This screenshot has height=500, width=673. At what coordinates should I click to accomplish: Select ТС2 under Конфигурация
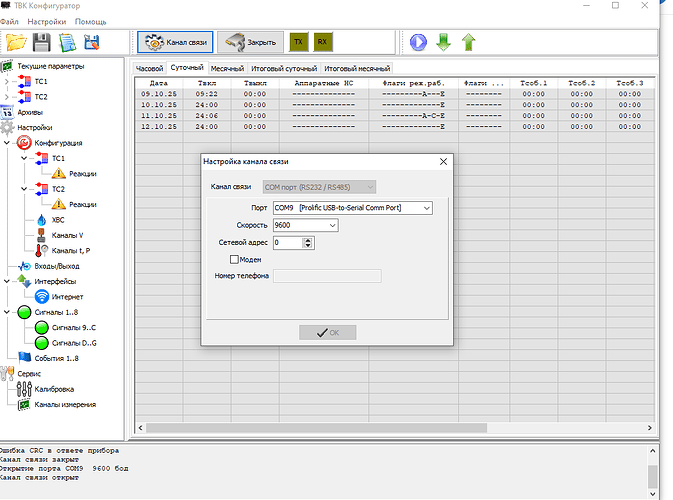coord(58,189)
